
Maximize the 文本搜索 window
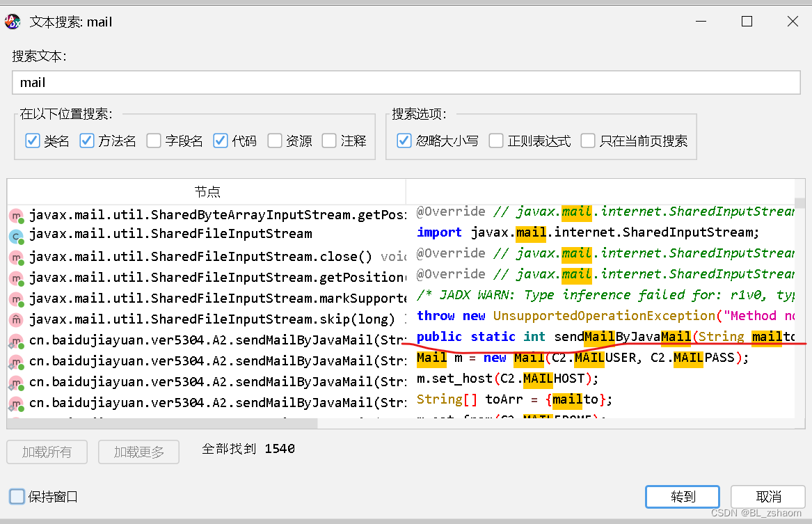click(747, 22)
